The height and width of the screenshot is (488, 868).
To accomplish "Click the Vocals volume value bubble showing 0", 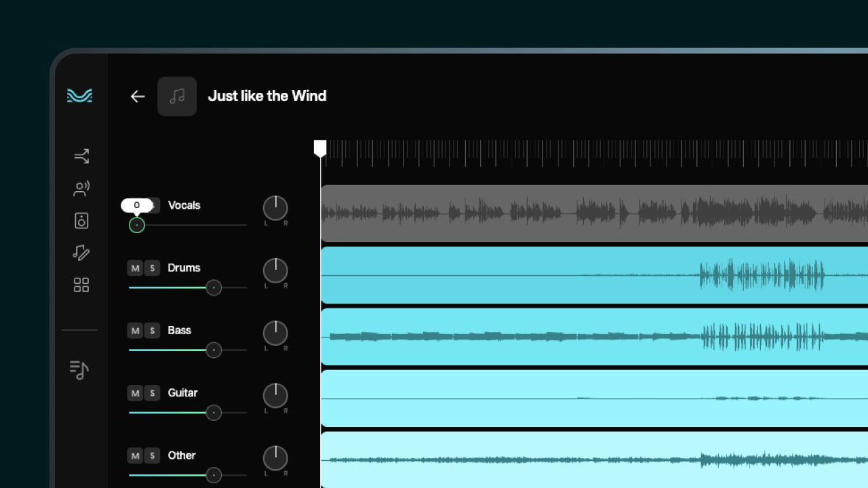I will [137, 205].
